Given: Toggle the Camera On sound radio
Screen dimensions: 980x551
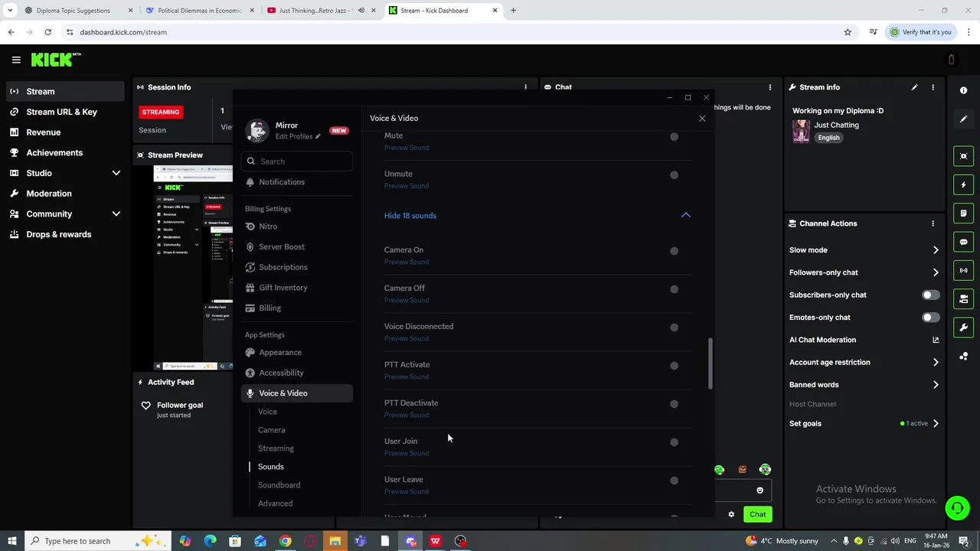Looking at the screenshot, I should 674,251.
